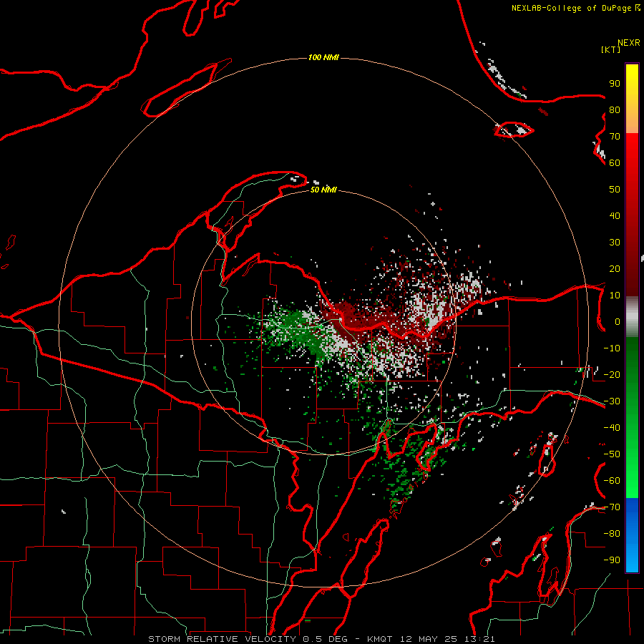Click the "0" value on the velocity scale
Image resolution: width=644 pixels, height=644 pixels.
[618, 322]
